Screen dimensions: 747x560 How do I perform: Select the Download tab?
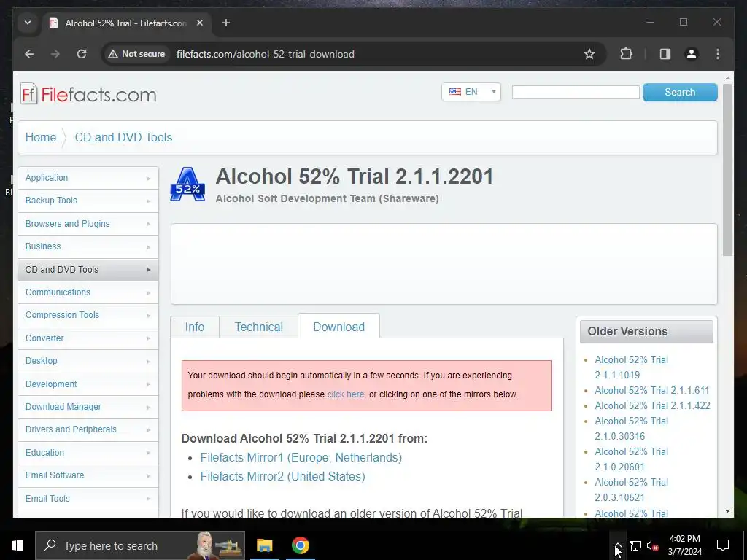tap(338, 327)
